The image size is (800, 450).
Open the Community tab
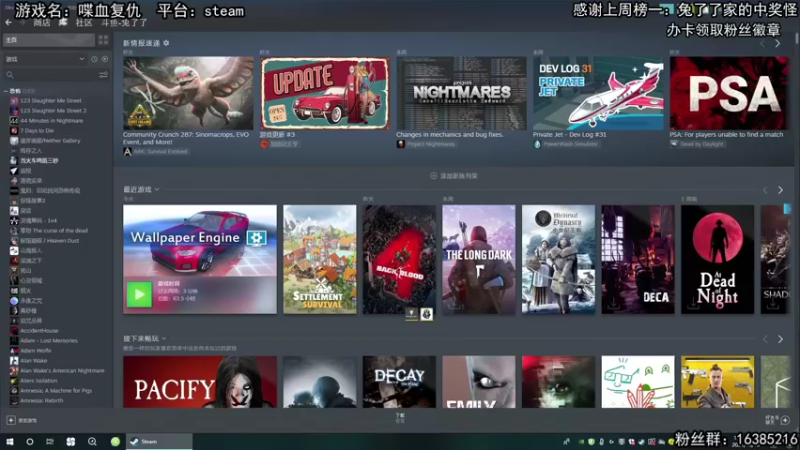pos(84,23)
